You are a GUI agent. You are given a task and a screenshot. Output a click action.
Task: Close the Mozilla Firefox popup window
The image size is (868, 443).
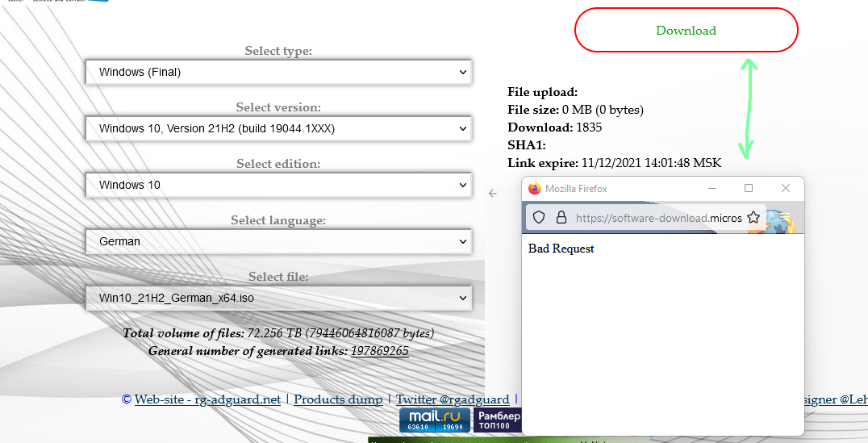click(785, 188)
